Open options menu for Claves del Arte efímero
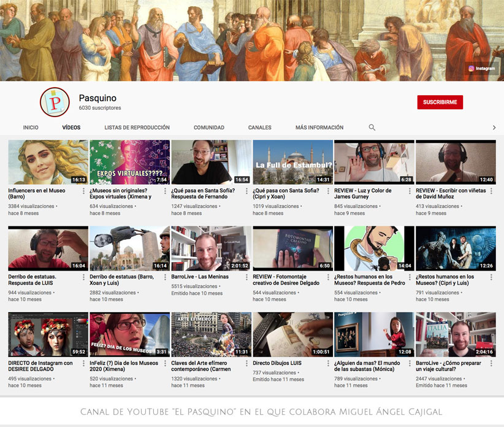The width and height of the screenshot is (504, 427). click(246, 363)
